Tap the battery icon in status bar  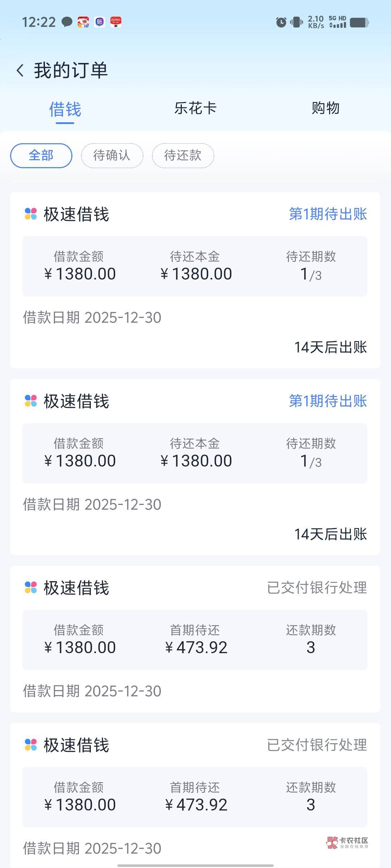click(x=359, y=22)
